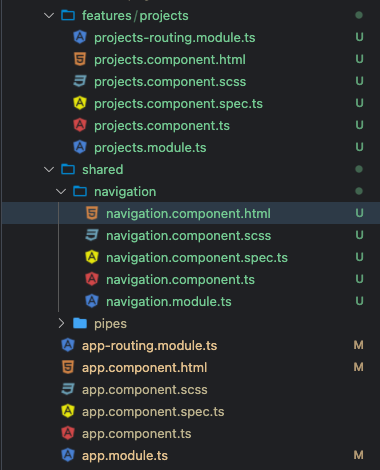Image resolution: width=380 pixels, height=470 pixels.
Task: Click Angular icon of projects-routing.module.ts
Action: (80, 37)
